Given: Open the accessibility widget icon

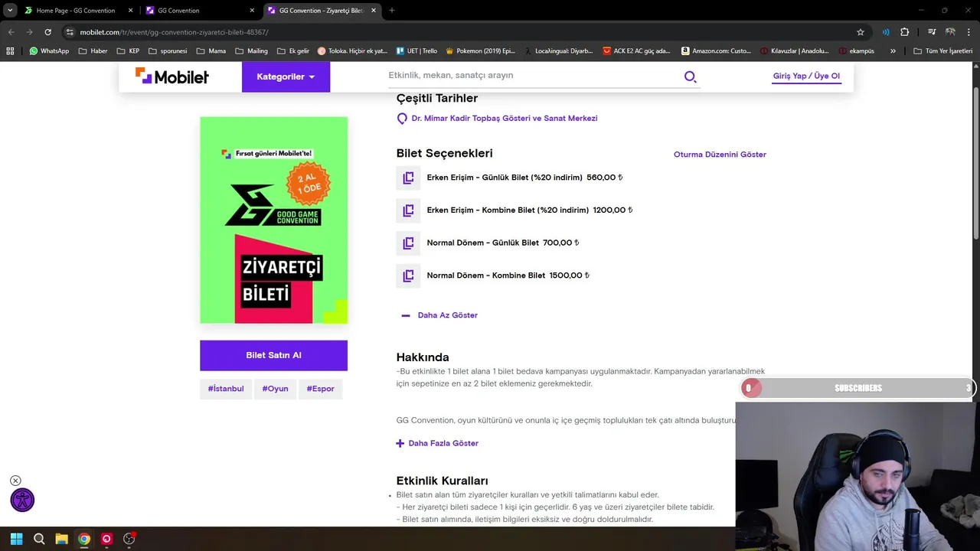Looking at the screenshot, I should [22, 500].
